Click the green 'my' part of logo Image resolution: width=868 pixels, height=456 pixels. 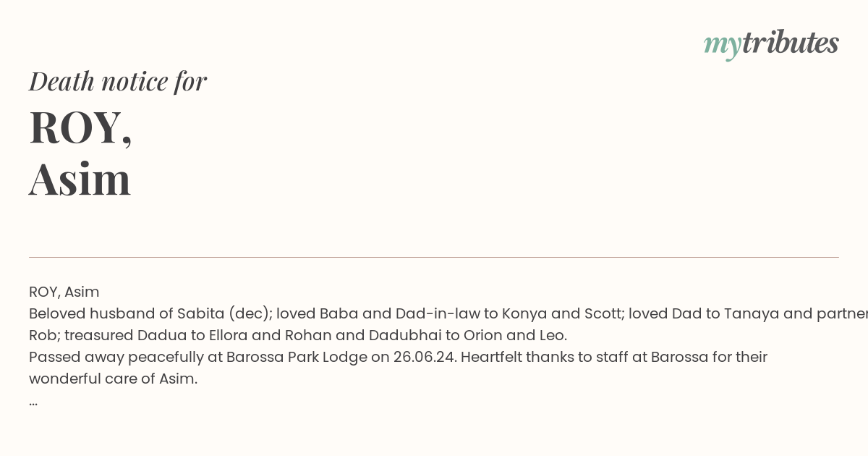coord(722,46)
